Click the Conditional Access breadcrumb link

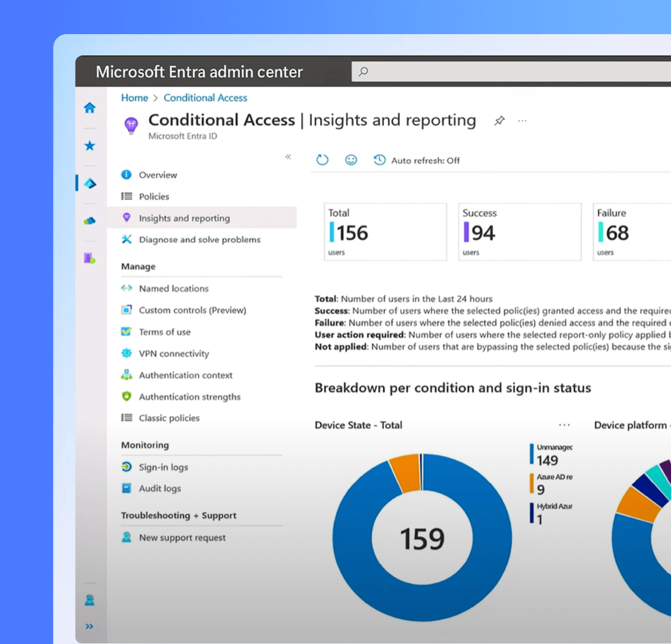(x=206, y=98)
